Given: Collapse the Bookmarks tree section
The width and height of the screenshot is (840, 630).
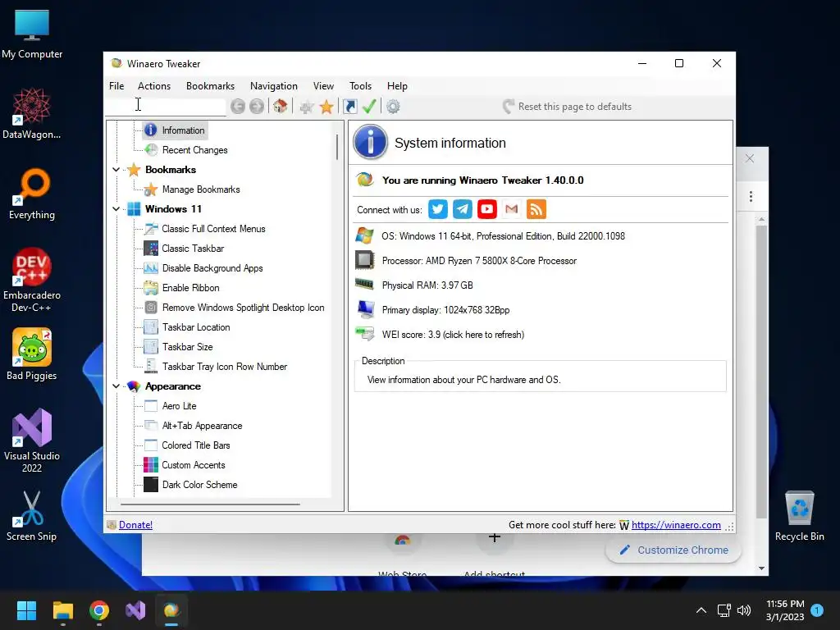Looking at the screenshot, I should 116,170.
